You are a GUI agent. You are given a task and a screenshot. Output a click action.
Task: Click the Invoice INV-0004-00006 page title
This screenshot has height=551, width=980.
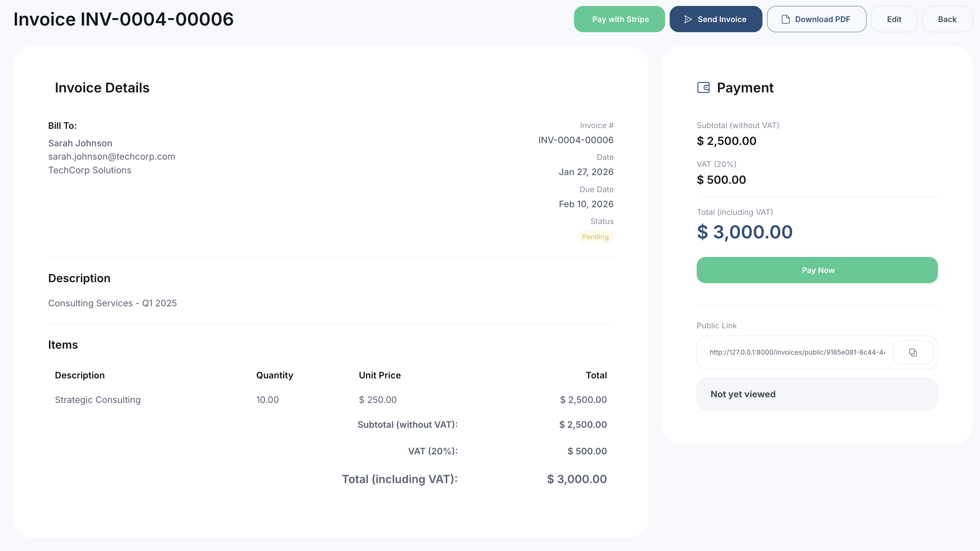point(123,19)
